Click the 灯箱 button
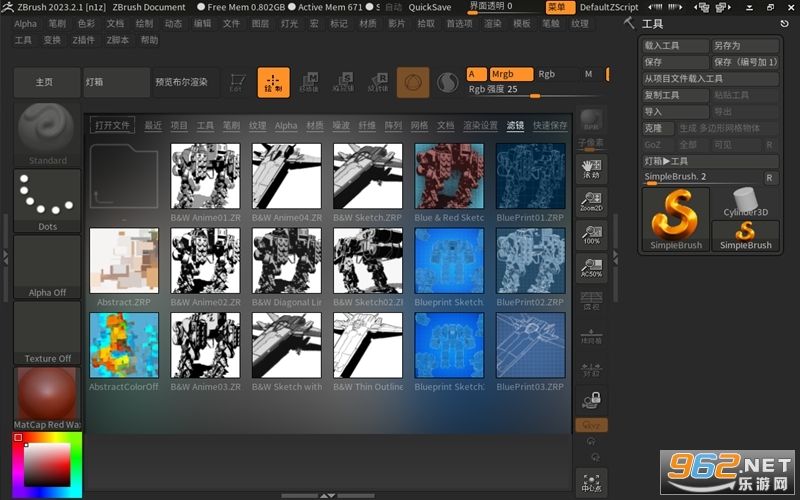Viewport: 800px width, 500px height. [x=117, y=82]
